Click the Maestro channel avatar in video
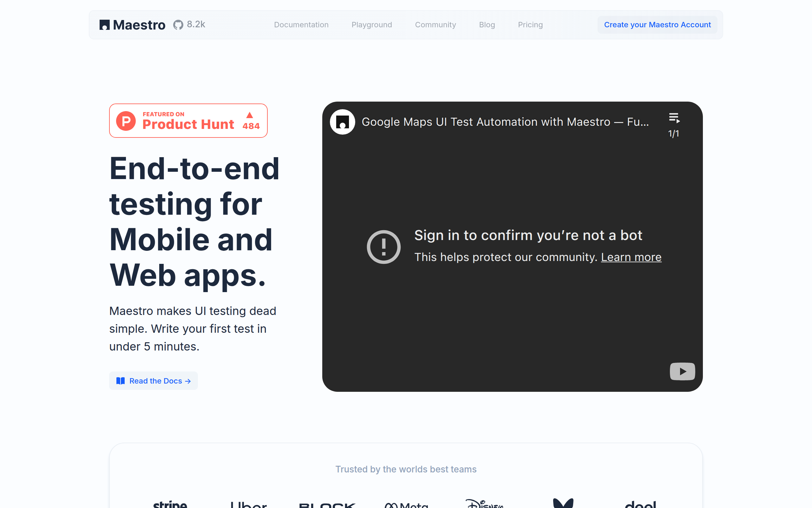812x508 pixels. (342, 122)
